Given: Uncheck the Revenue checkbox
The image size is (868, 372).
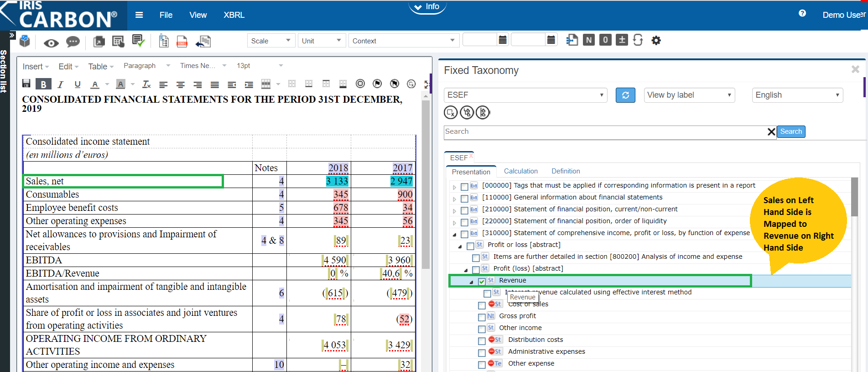Looking at the screenshot, I should pos(482,282).
